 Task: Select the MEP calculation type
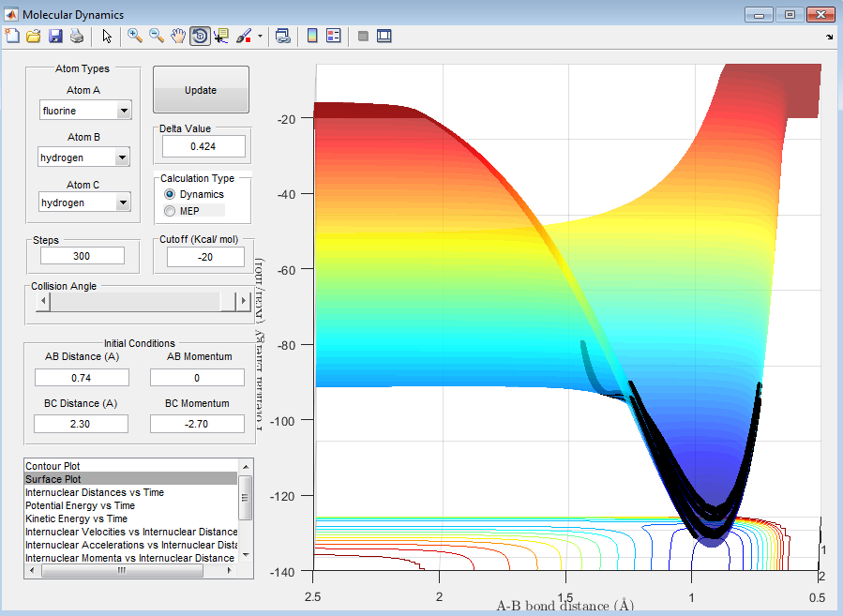(170, 211)
